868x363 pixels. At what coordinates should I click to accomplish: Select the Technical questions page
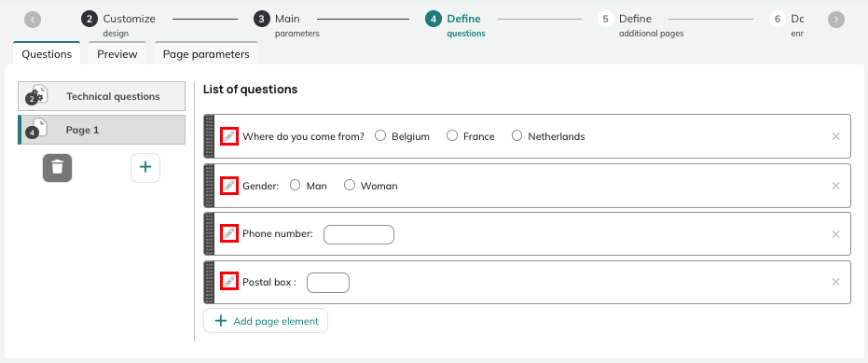pyautogui.click(x=102, y=96)
